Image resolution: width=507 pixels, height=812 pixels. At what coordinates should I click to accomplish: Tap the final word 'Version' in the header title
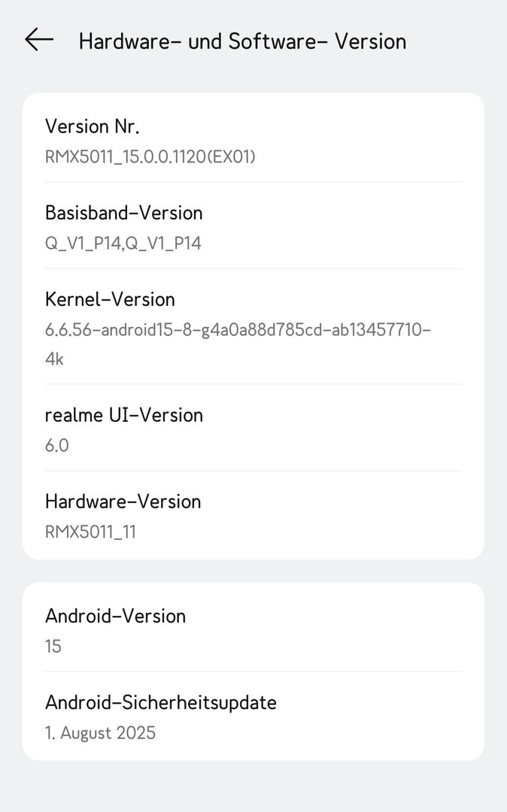[370, 41]
